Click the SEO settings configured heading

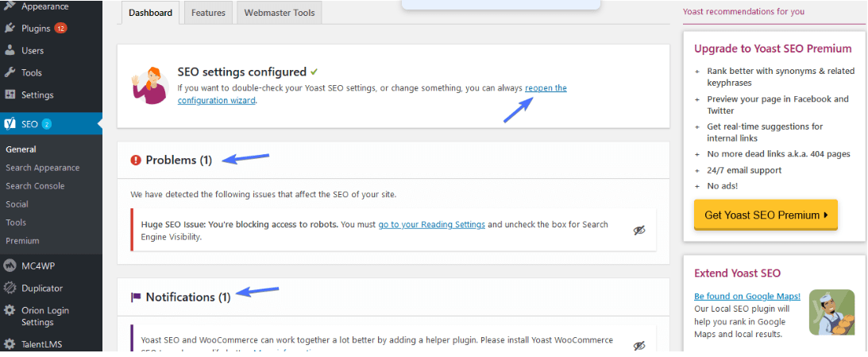[242, 72]
